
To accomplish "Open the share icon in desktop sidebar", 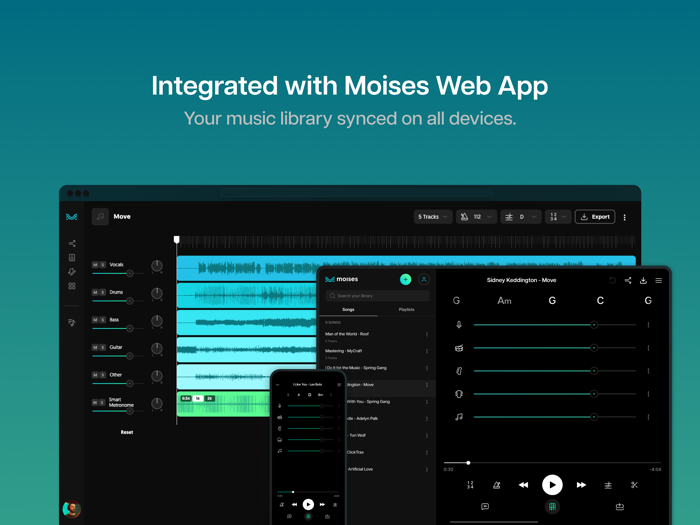I will pyautogui.click(x=72, y=243).
